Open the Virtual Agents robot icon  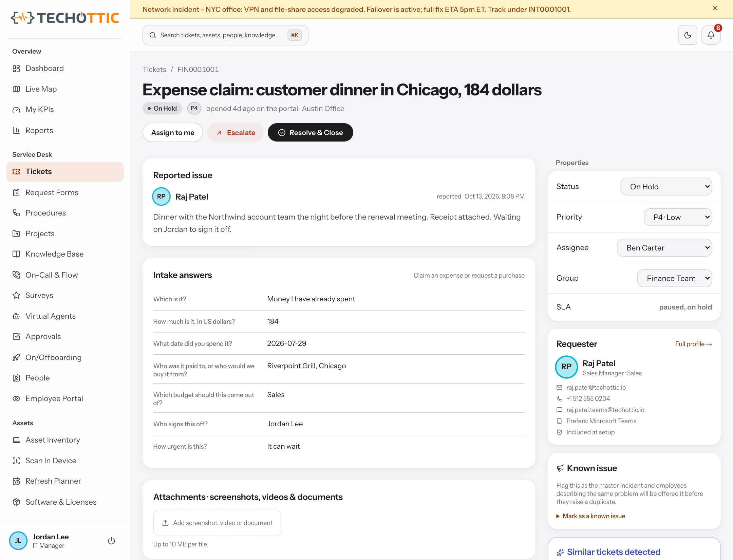coord(16,316)
